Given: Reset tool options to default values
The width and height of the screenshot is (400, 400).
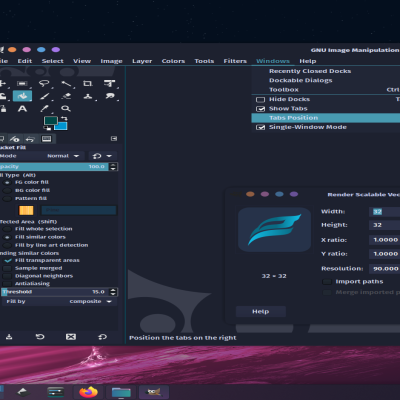Looking at the screenshot, I should pyautogui.click(x=102, y=337).
